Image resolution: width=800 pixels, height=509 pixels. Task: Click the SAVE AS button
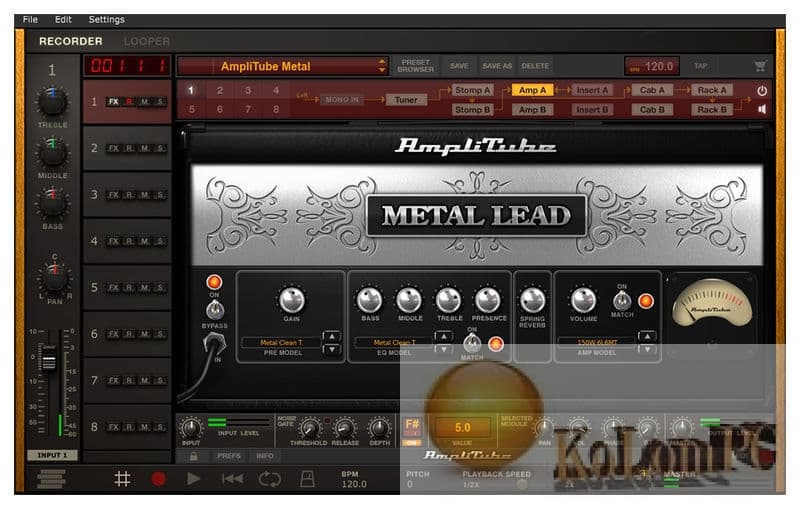point(497,66)
